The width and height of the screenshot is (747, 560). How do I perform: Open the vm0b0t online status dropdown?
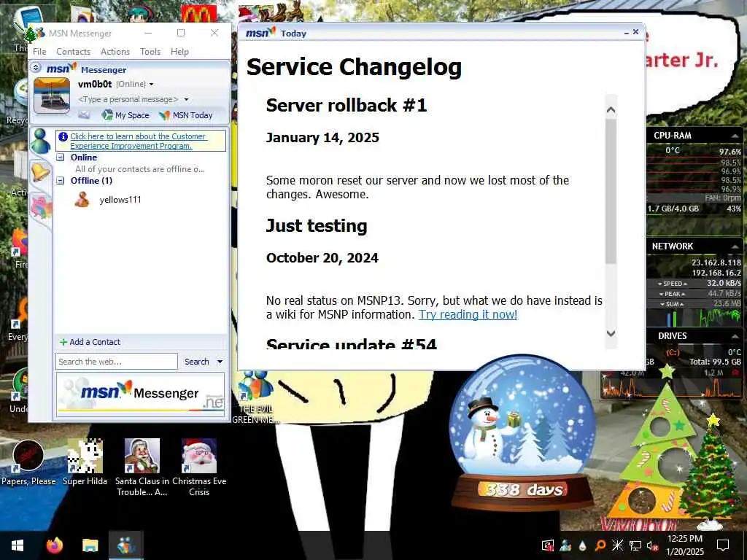coord(152,85)
